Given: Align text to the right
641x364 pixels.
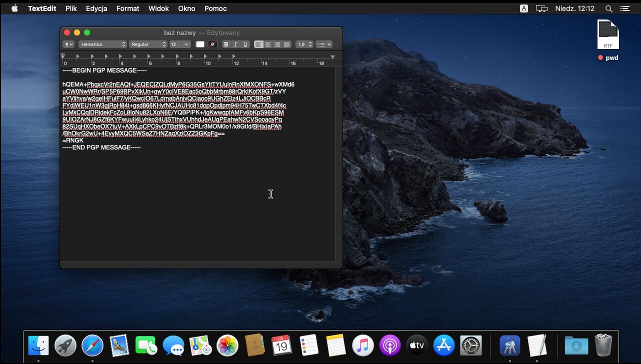Looking at the screenshot, I should 277,44.
